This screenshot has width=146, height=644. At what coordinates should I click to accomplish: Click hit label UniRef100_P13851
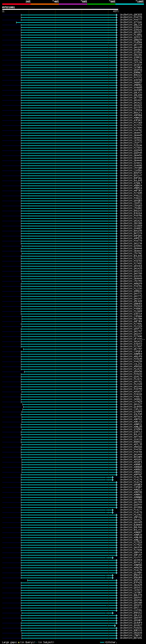click(x=131, y=35)
